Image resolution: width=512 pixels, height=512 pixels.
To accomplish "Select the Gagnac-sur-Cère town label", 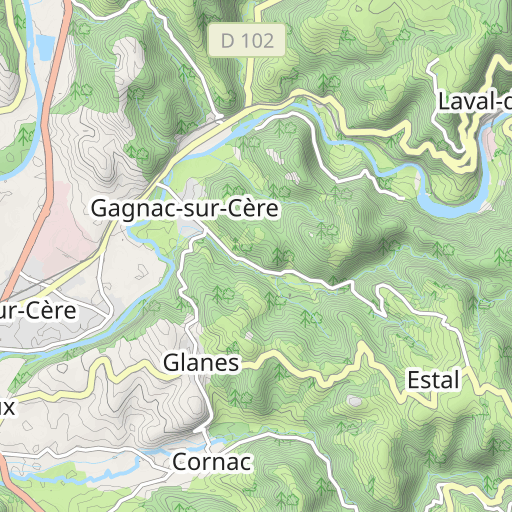I will point(185,209).
